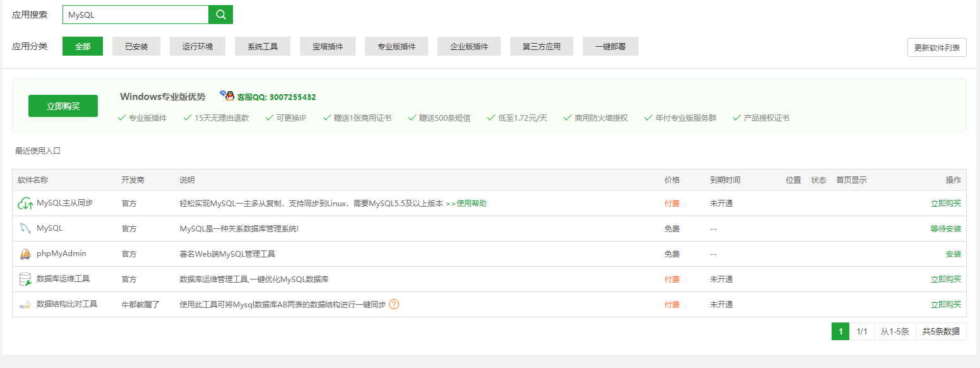Click the 最近使用入口 label
This screenshot has height=368, width=980.
(38, 151)
